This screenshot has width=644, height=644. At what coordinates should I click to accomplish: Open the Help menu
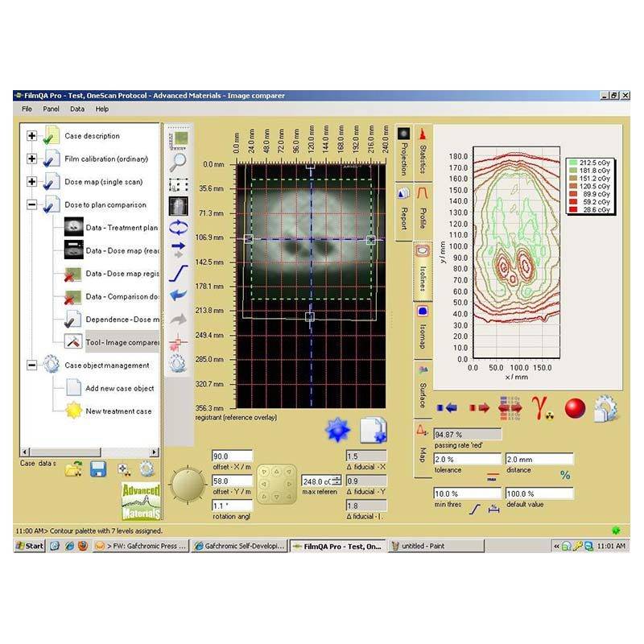pyautogui.click(x=102, y=109)
